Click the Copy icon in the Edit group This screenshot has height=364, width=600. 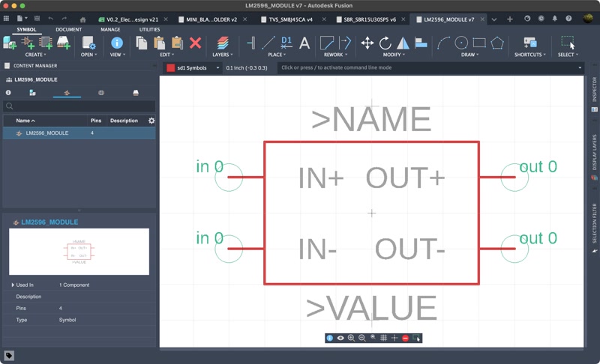pyautogui.click(x=142, y=43)
